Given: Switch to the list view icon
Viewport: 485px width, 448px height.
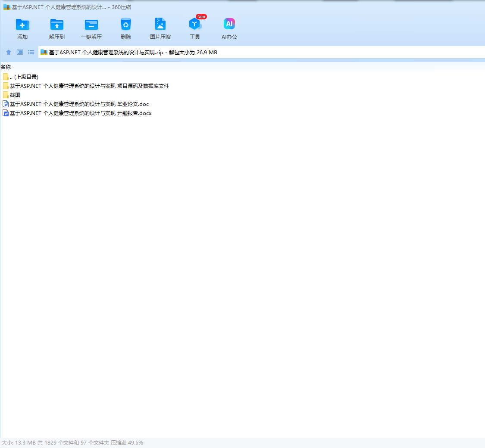Looking at the screenshot, I should pyautogui.click(x=31, y=52).
